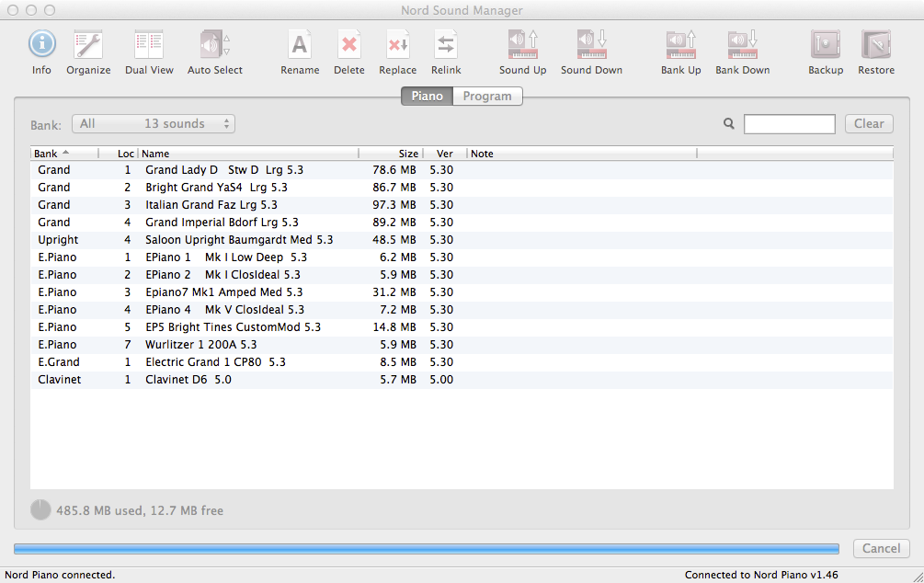Click the 48.5 MB size value
The image size is (924, 583).
(394, 240)
